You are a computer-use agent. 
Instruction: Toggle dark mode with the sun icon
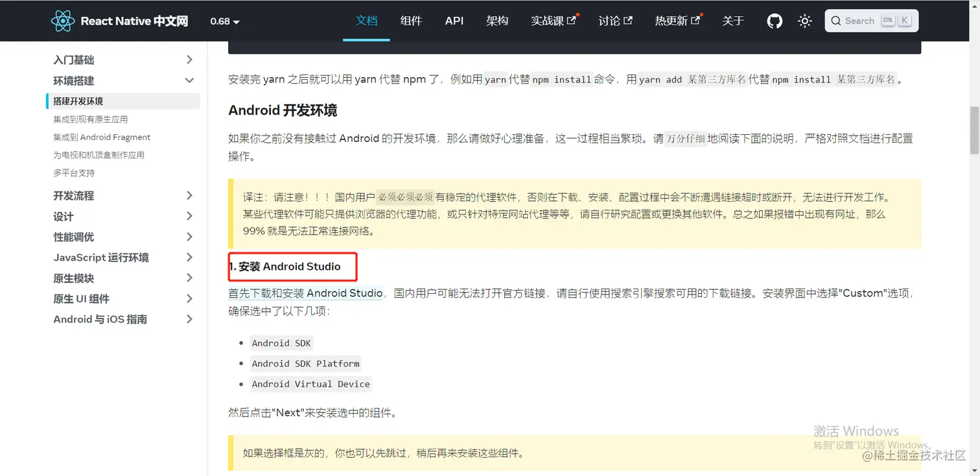click(x=804, y=21)
